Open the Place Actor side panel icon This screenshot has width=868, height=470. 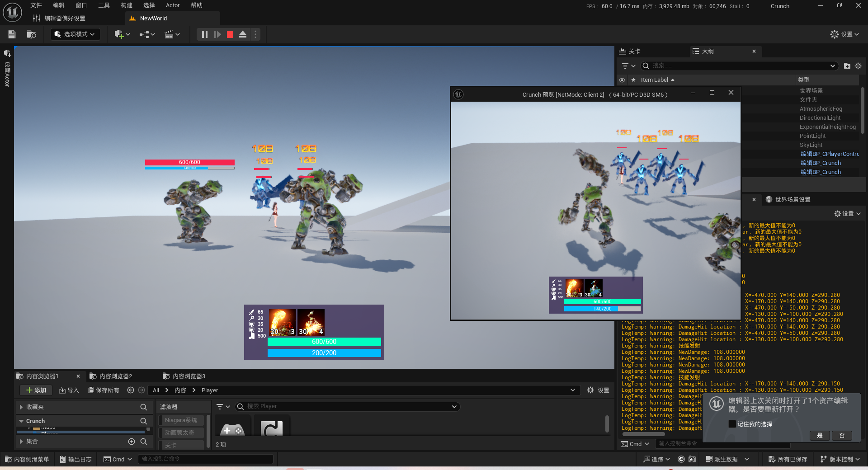tap(7, 53)
